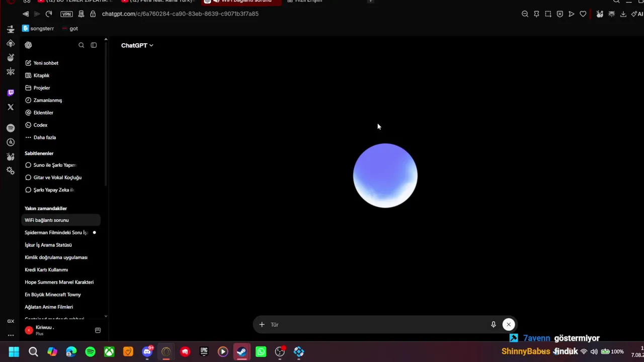Collapse the ChatGPT sidebar panel

click(94, 45)
